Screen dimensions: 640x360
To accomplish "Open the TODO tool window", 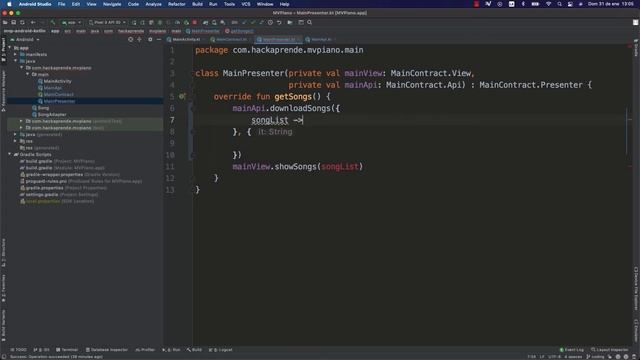I will (18, 350).
